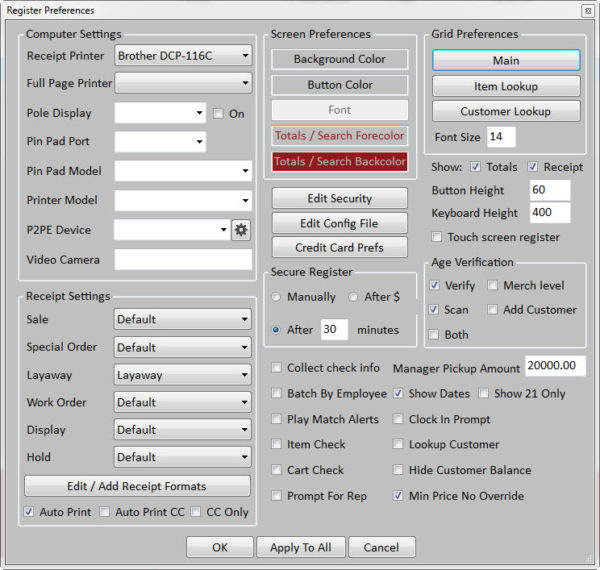
Task: Turn on the Pole Display On checkbox
Action: tap(218, 114)
